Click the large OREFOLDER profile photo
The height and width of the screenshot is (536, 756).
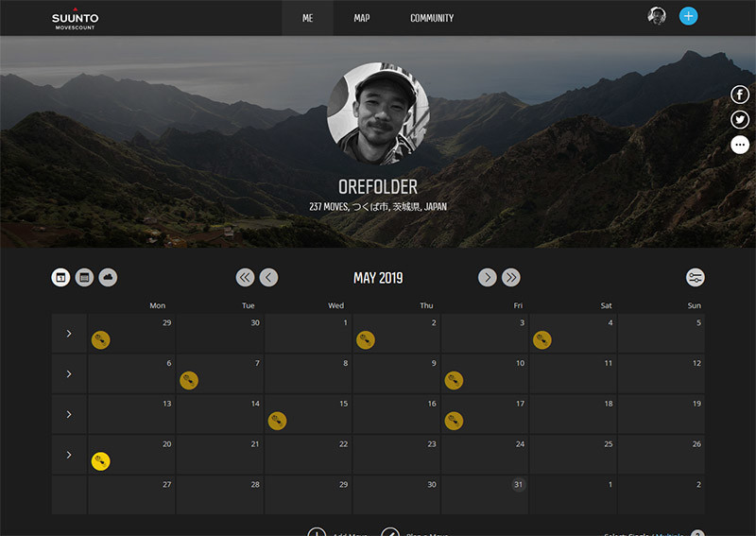tap(378, 113)
